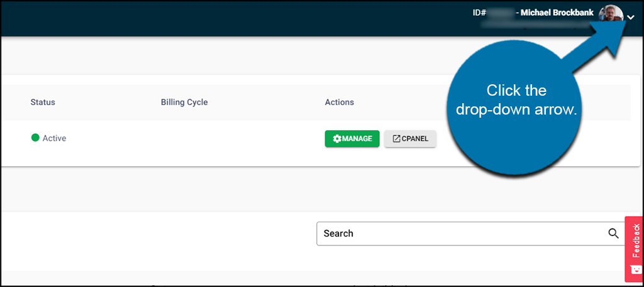This screenshot has height=287, width=644.
Task: Sort by the Status column header
Action: (x=43, y=102)
